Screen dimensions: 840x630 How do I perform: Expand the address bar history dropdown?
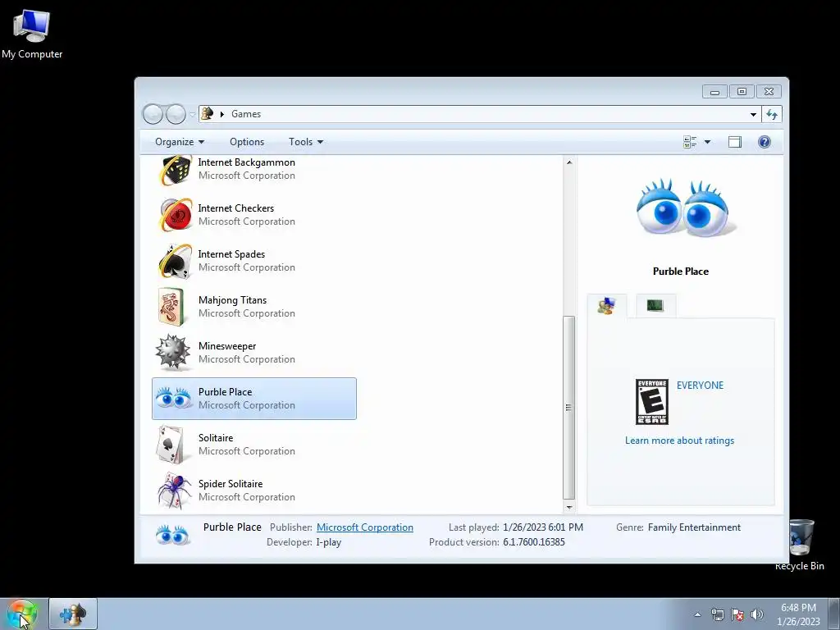pos(753,114)
